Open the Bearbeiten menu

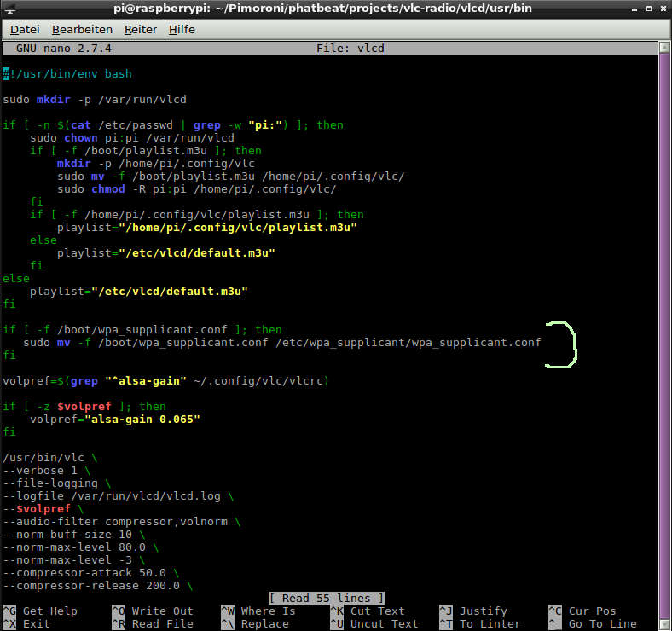click(82, 29)
